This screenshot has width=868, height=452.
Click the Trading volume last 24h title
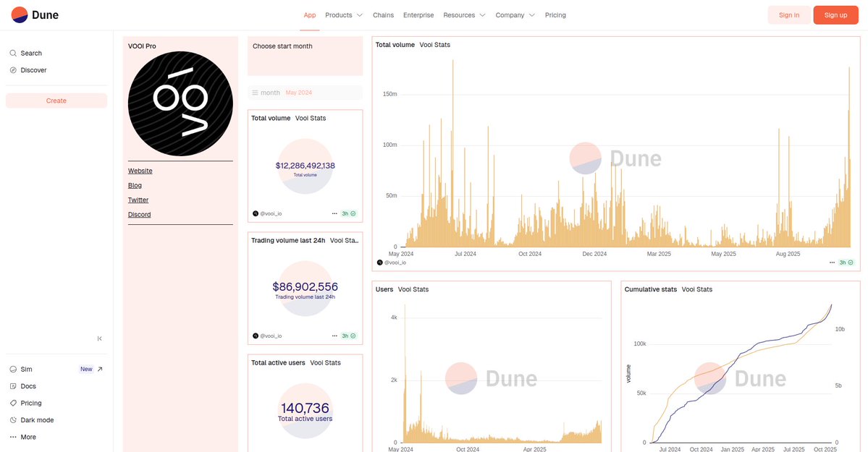[x=288, y=241]
